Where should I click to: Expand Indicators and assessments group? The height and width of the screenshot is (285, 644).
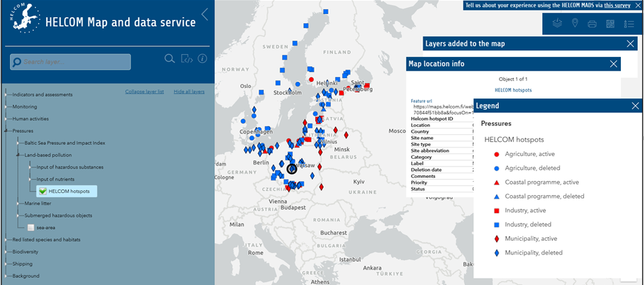(x=6, y=95)
